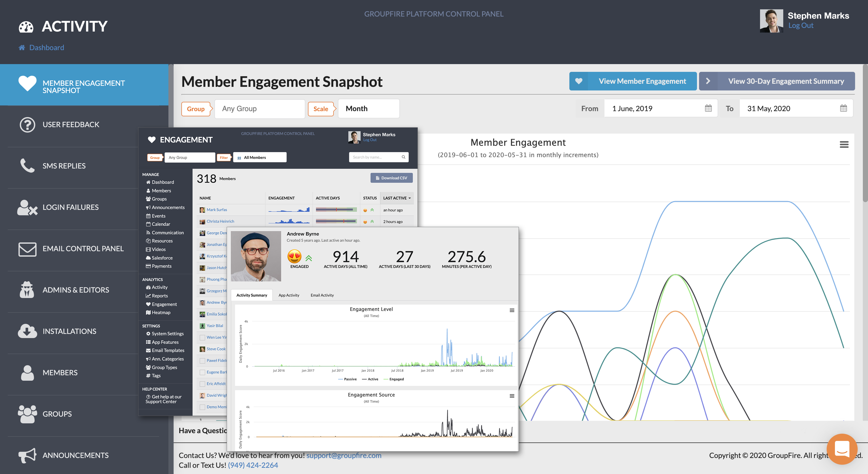Open Member Engagement chart hamburger menu
The image size is (868, 474).
click(x=844, y=145)
